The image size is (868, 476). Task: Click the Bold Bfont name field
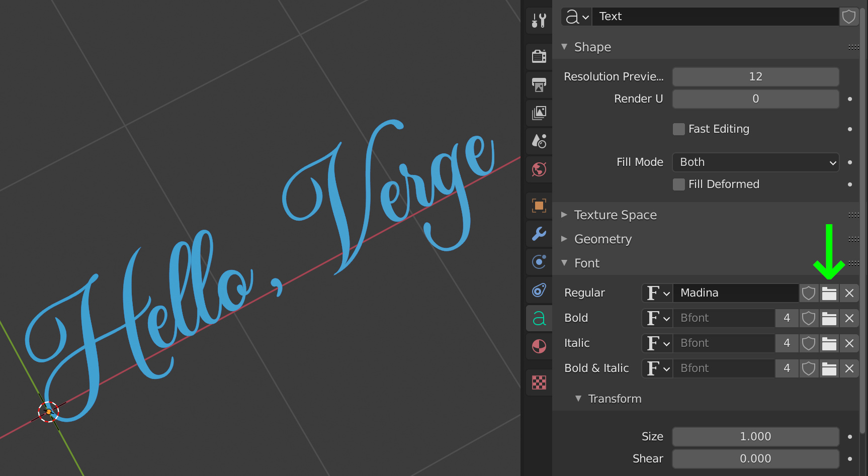tap(724, 318)
